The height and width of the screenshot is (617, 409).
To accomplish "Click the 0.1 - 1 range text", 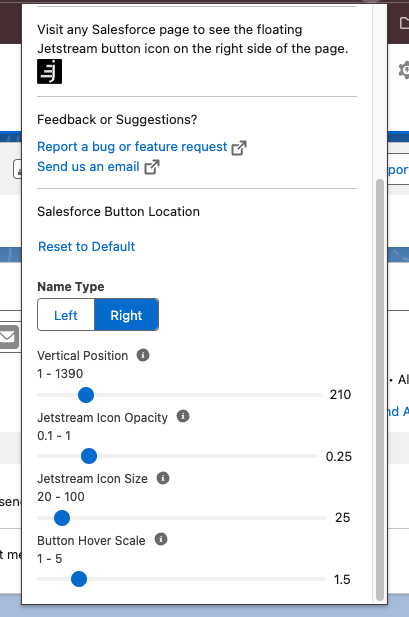I will coord(54,436).
